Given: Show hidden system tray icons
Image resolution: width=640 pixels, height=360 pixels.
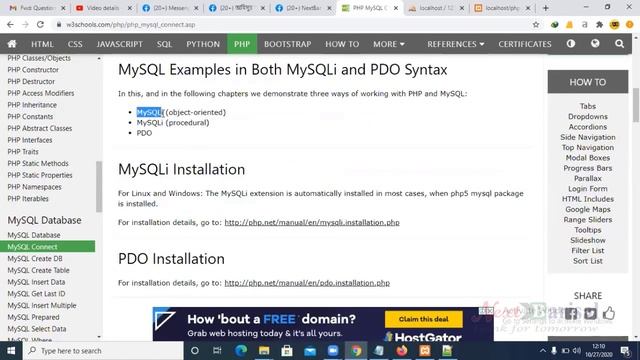Looking at the screenshot, I should coord(542,351).
